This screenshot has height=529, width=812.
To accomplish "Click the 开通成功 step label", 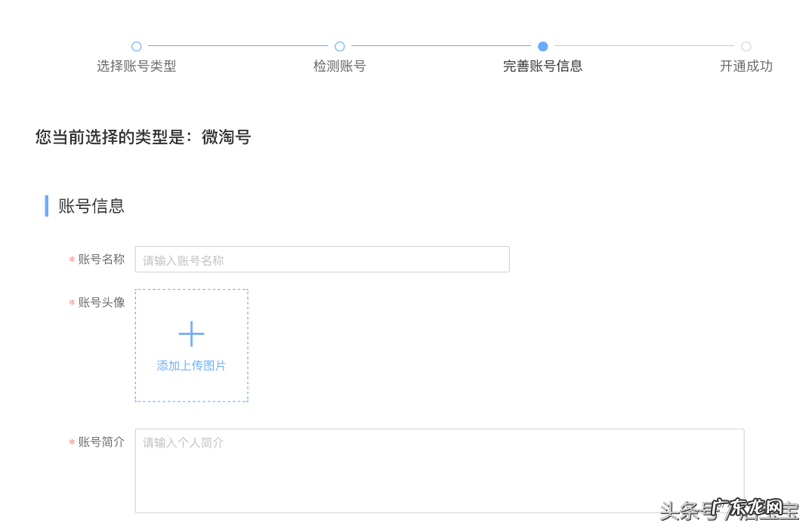I will pyautogui.click(x=746, y=66).
